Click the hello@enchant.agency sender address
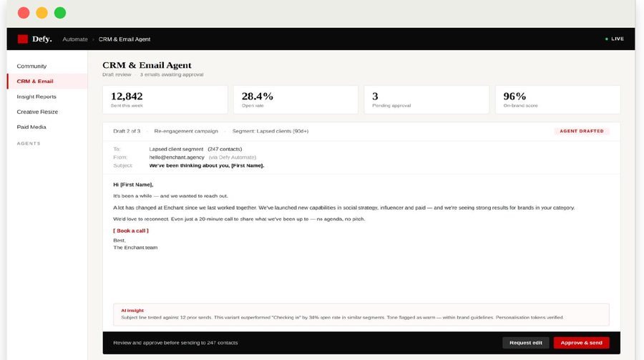 pyautogui.click(x=177, y=157)
